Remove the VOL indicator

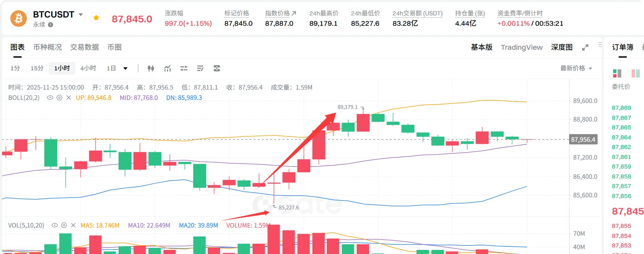(73, 226)
